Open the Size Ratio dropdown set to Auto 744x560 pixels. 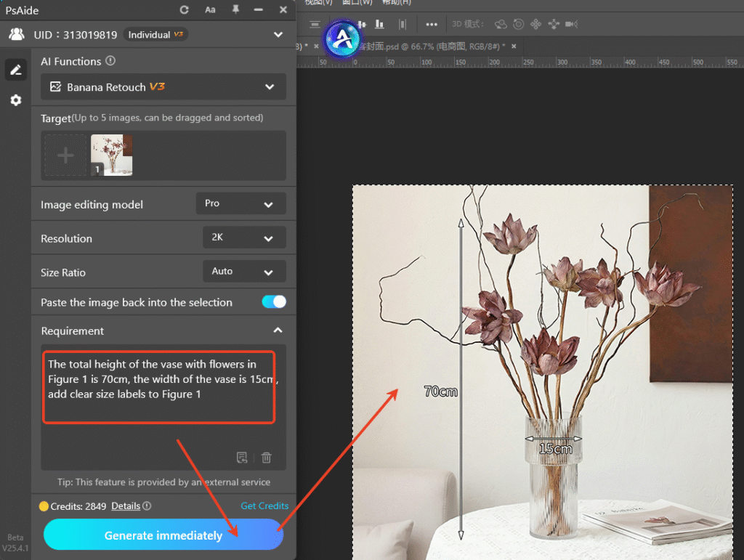click(244, 271)
